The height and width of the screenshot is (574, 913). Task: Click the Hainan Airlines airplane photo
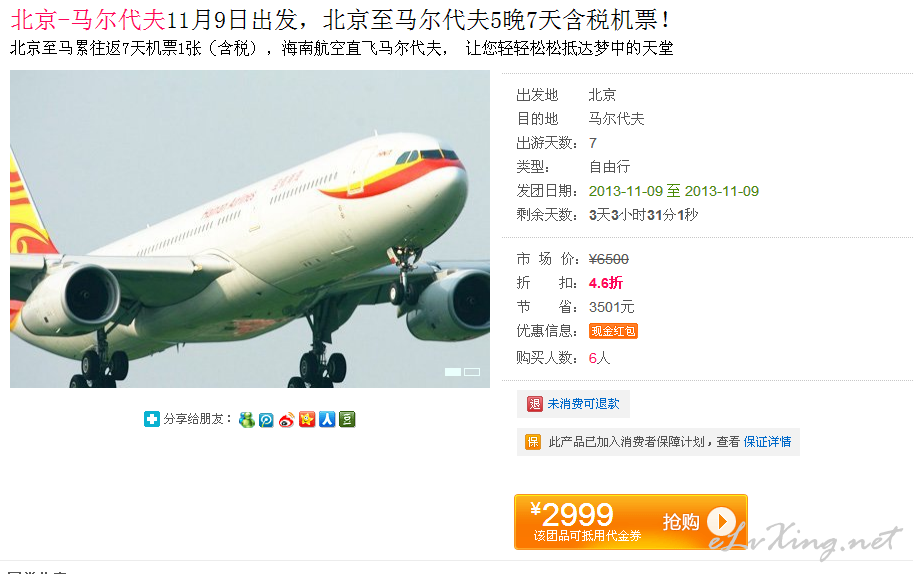click(x=250, y=229)
